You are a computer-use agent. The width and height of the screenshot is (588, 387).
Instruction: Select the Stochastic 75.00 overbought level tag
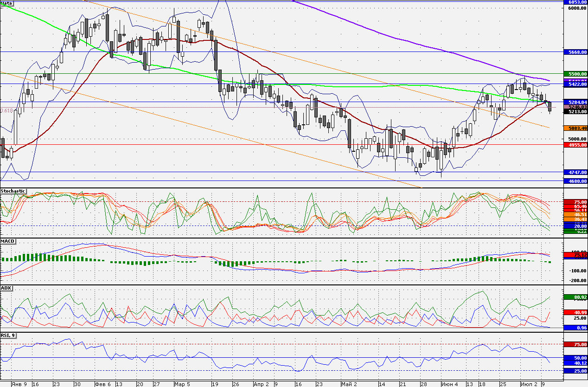[575, 202]
